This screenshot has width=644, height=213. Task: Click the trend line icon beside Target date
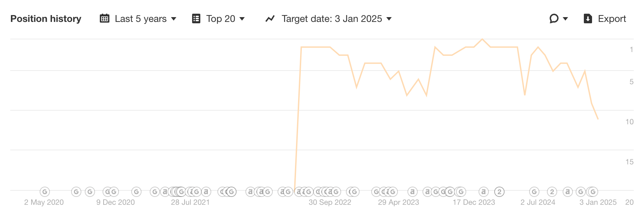tap(270, 19)
